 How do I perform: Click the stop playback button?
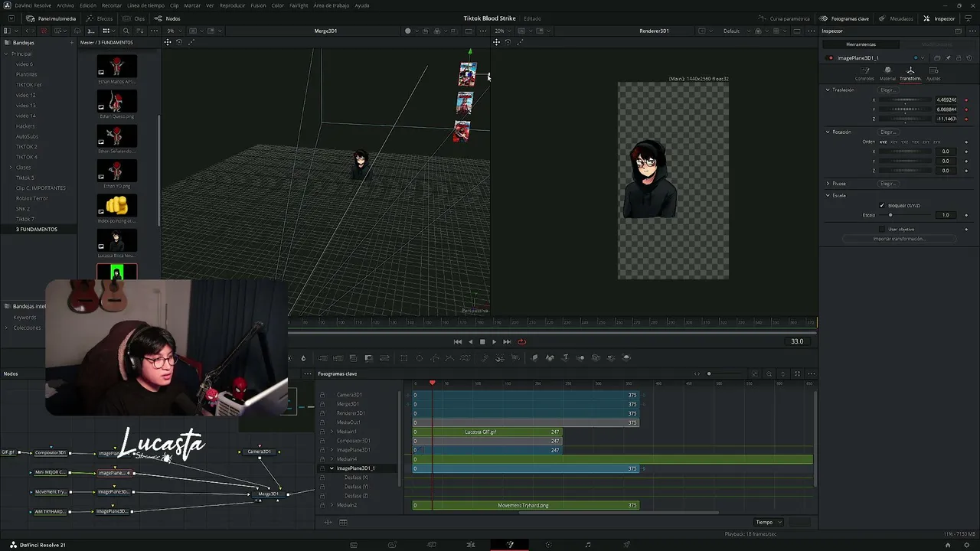pyautogui.click(x=482, y=342)
